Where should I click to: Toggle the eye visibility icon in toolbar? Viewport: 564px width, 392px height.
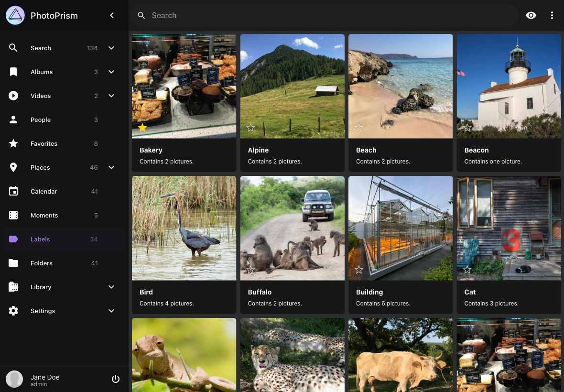point(531,15)
